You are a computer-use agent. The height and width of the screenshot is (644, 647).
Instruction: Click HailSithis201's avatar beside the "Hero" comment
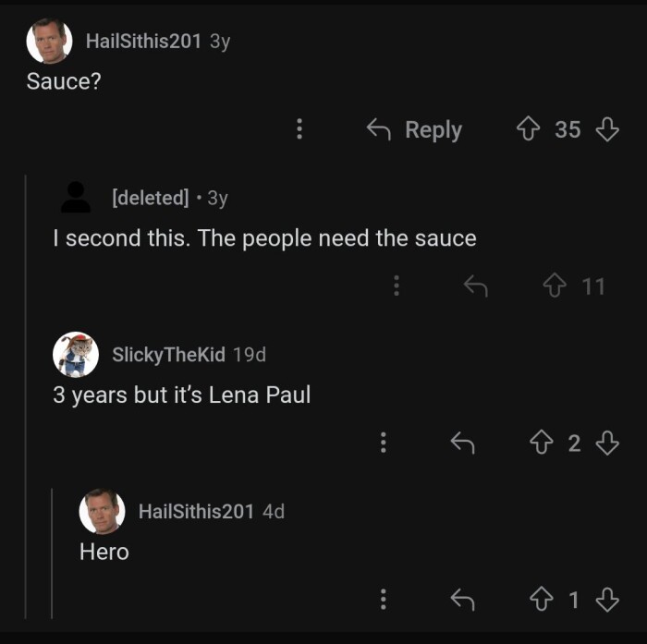[x=102, y=511]
